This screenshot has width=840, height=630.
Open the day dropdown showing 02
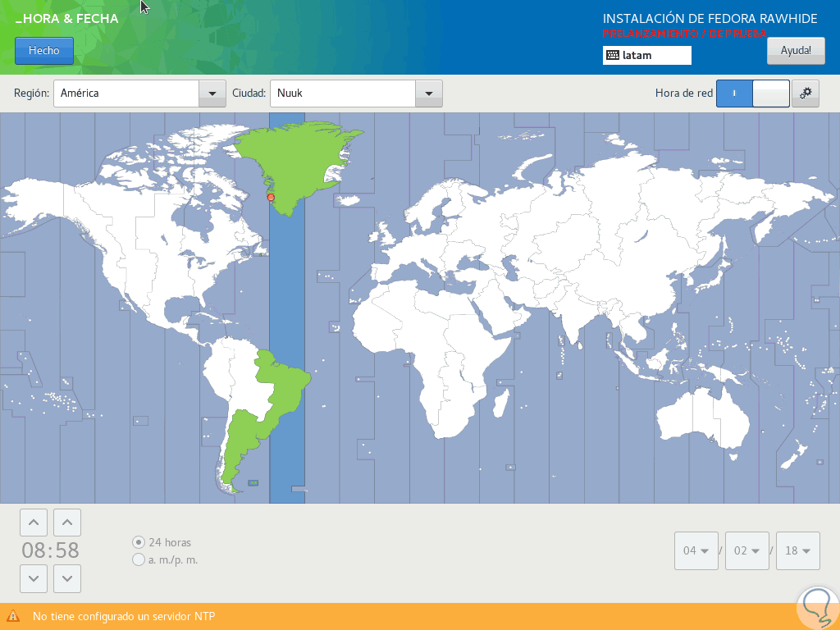746,550
